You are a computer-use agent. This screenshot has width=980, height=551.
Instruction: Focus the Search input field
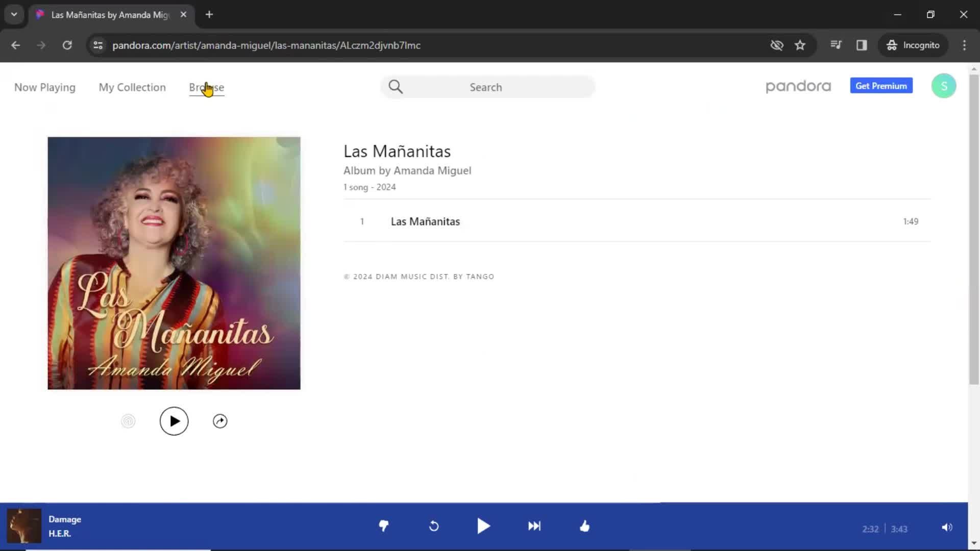[x=487, y=87]
